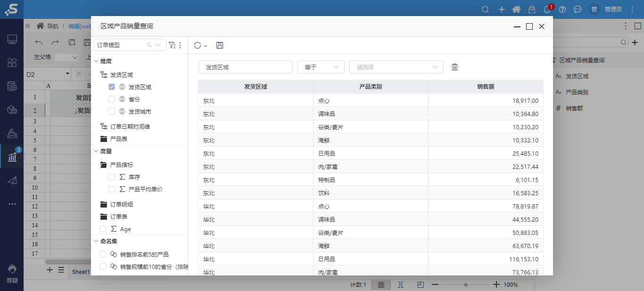Screen dimensions: 644x291
Task: Open the paper plane icon in left sidebar
Action: click(x=12, y=180)
